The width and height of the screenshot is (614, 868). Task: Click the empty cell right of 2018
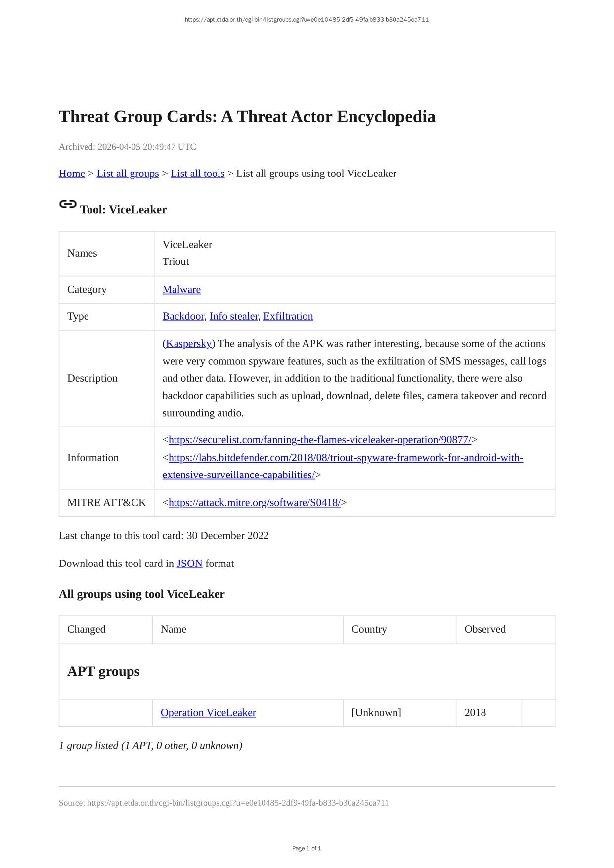pyautogui.click(x=538, y=713)
